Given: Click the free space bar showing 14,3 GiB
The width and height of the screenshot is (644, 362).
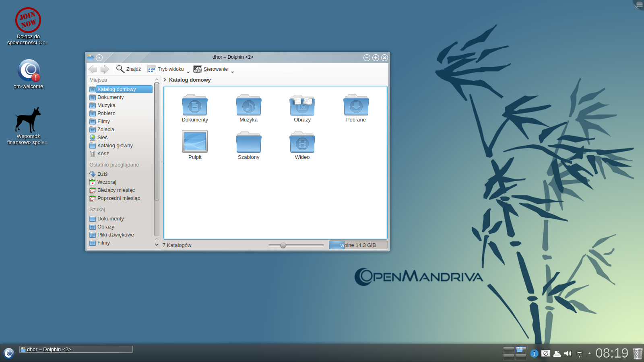Looking at the screenshot, I should (x=358, y=245).
